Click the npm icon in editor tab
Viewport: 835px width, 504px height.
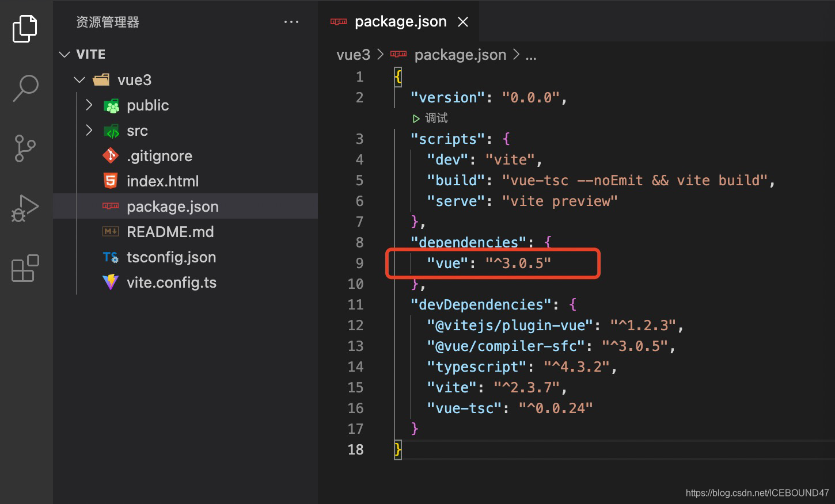coord(339,22)
